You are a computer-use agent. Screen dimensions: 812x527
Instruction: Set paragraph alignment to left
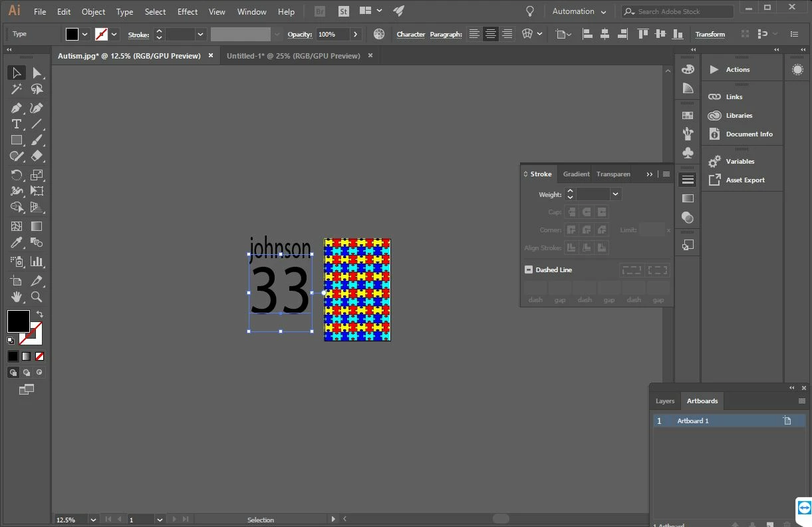coord(474,34)
